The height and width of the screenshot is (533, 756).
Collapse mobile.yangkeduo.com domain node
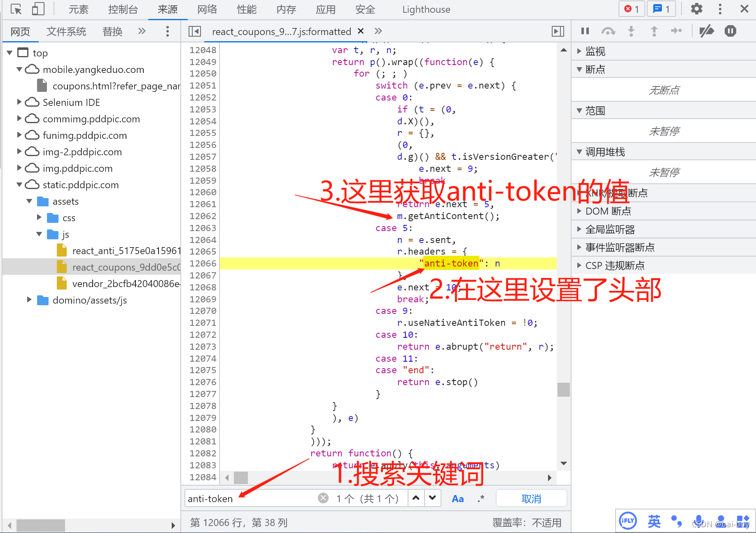coord(19,69)
